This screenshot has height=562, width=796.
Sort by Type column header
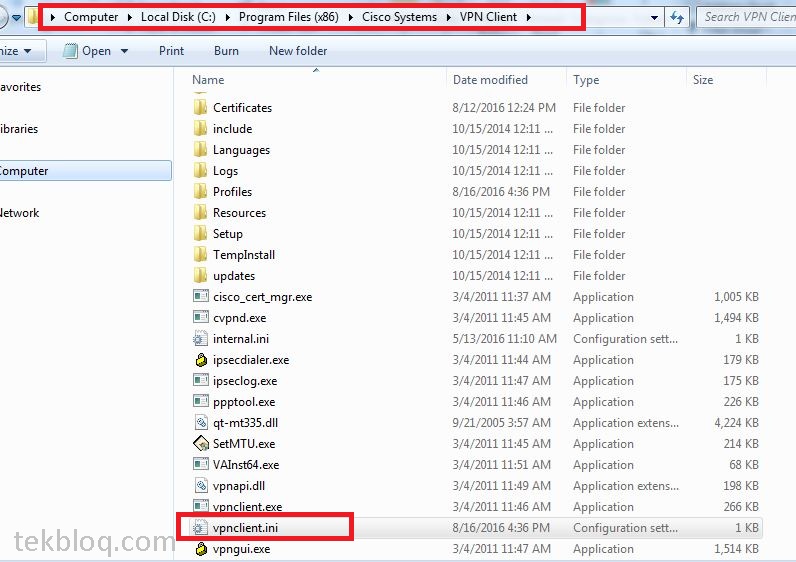tap(586, 80)
